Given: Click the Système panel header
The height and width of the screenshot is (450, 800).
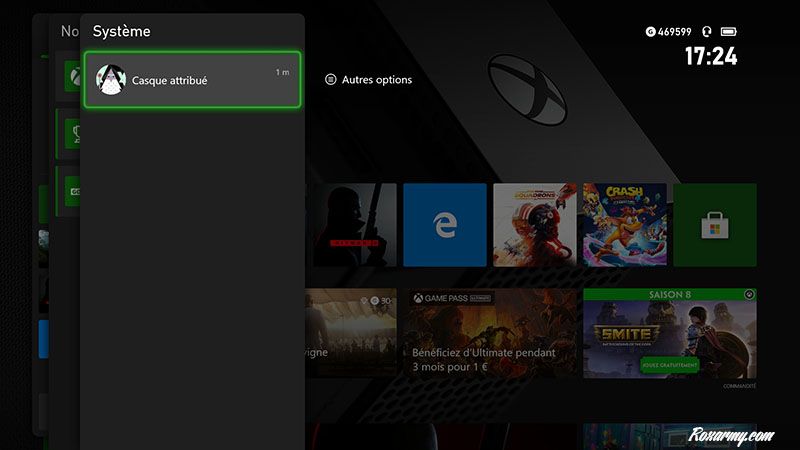Looking at the screenshot, I should pos(122,32).
